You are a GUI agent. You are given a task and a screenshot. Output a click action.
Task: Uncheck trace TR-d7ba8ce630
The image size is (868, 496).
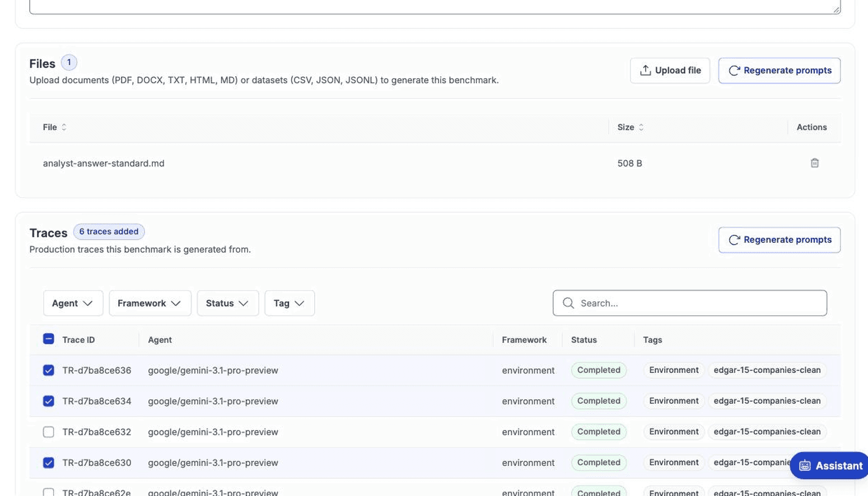(x=49, y=462)
